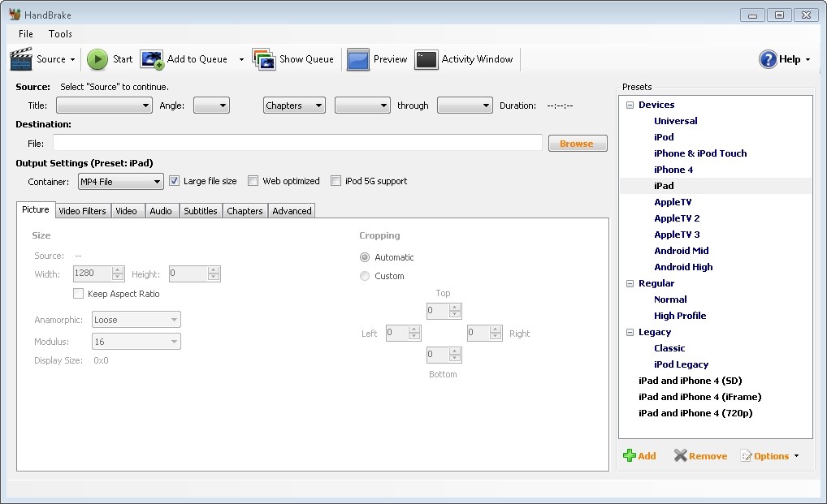
Task: Switch to the Chapters tab
Action: (x=245, y=211)
